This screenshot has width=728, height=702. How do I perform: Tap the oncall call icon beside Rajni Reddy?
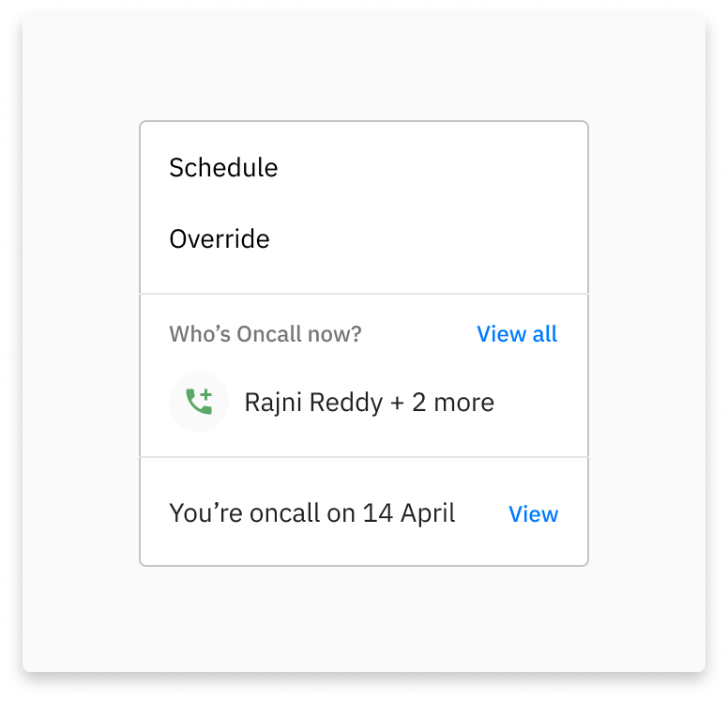click(199, 402)
